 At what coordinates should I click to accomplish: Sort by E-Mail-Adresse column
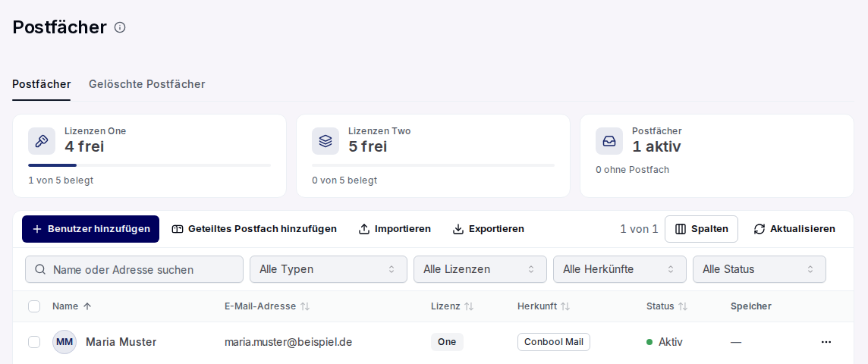tap(305, 306)
